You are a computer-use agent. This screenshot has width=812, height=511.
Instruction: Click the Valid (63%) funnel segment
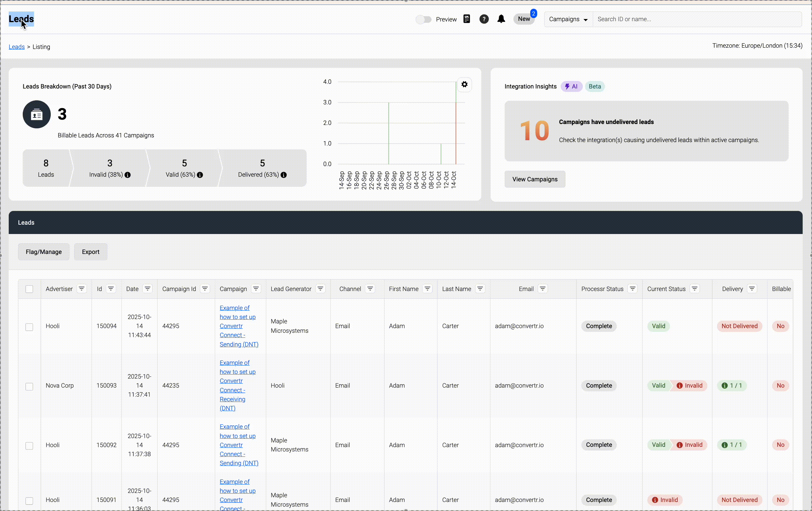184,168
